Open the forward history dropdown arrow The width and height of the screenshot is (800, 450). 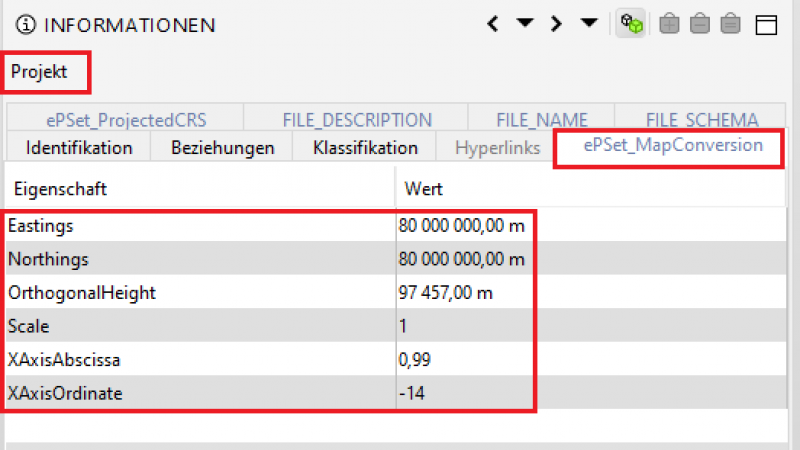click(589, 24)
